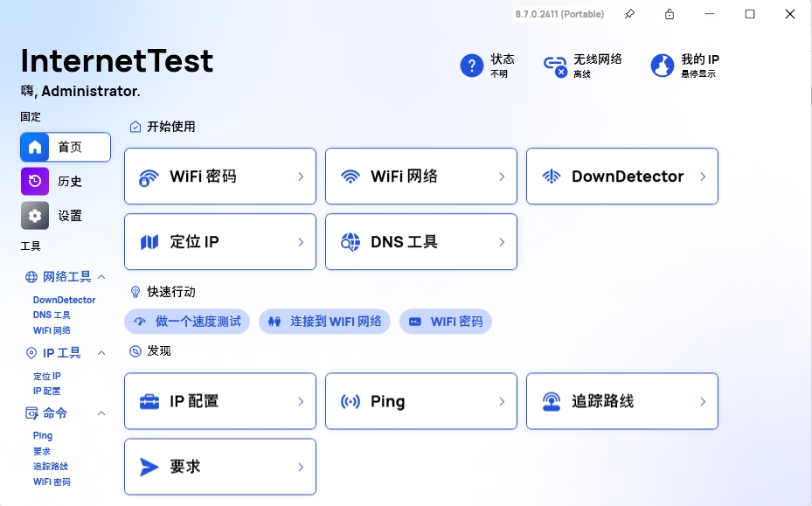Click the pin window icon
This screenshot has height=506, width=812.
pos(629,14)
